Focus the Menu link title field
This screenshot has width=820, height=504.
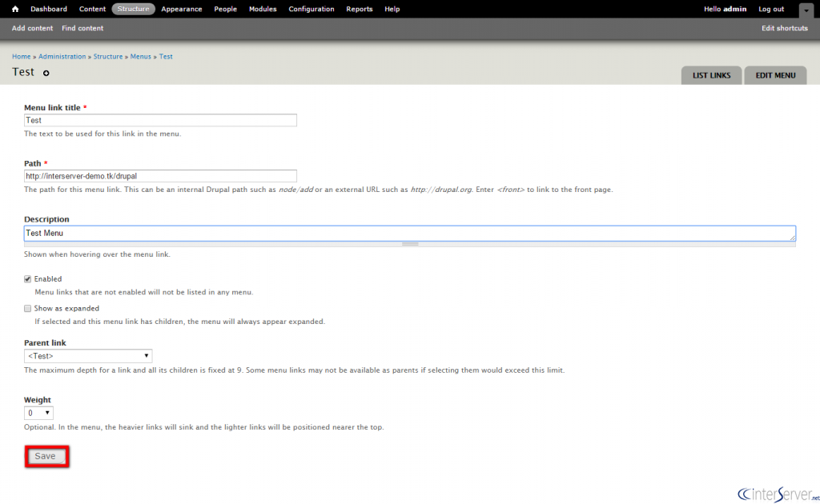(160, 120)
